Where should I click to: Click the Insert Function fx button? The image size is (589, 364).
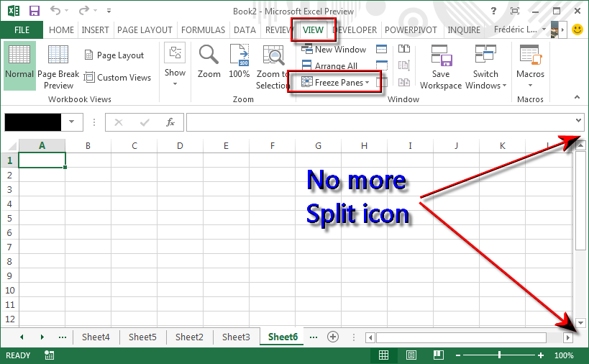pyautogui.click(x=170, y=122)
